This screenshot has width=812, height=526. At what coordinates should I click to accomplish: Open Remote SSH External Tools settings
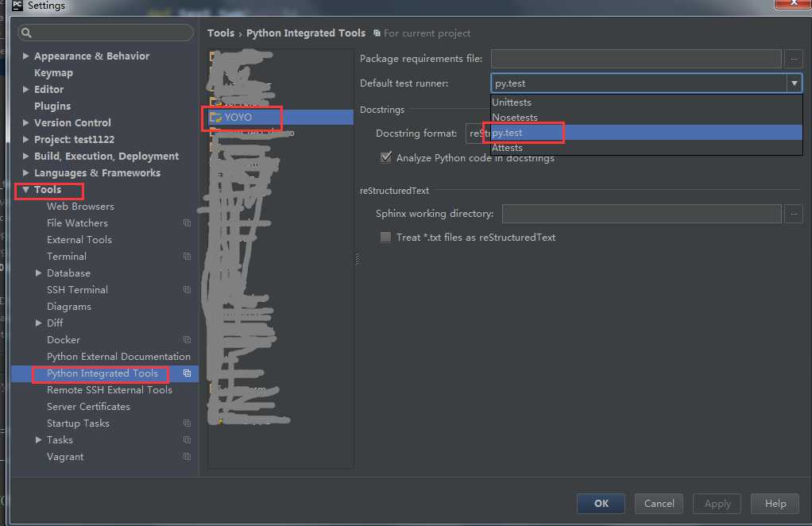coord(110,390)
